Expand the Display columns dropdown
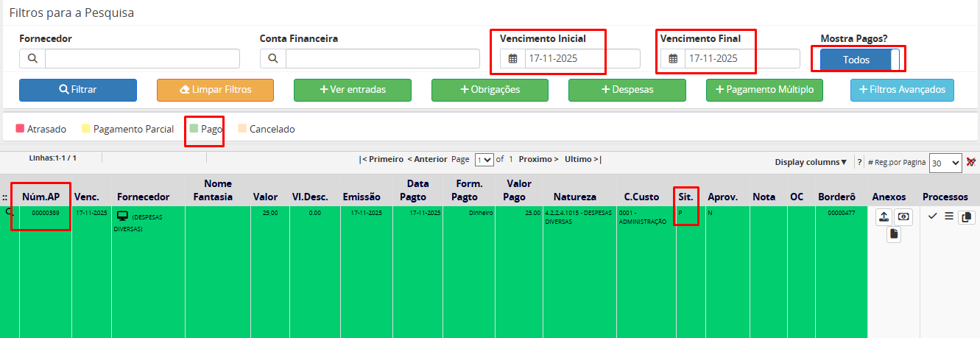980x338 pixels. 810,162
